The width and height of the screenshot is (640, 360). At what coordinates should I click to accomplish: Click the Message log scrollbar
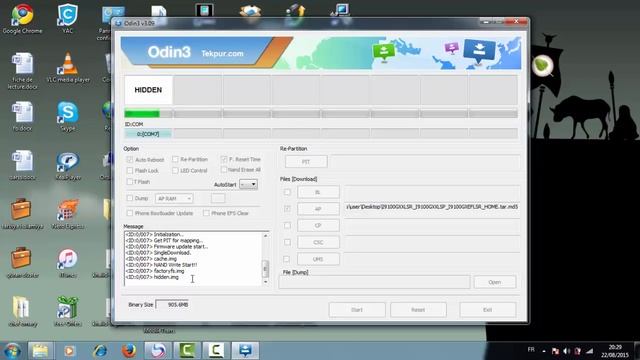[265, 259]
